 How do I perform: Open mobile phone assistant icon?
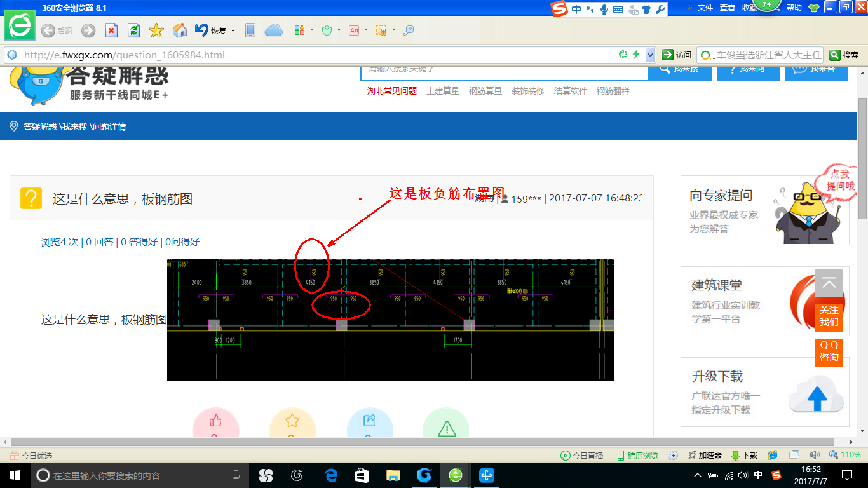pos(250,30)
